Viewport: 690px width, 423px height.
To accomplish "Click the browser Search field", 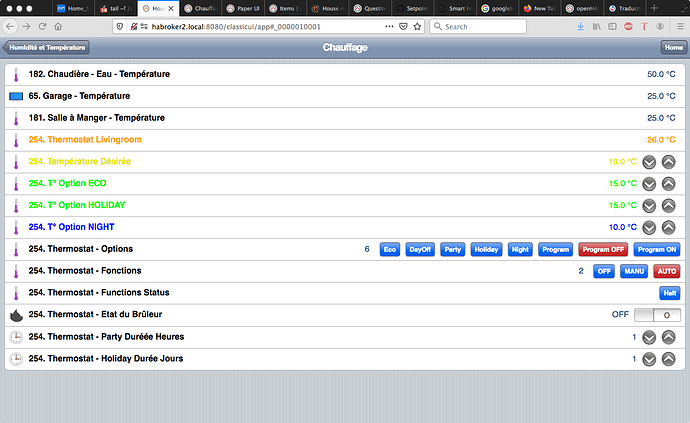I will pyautogui.click(x=478, y=26).
